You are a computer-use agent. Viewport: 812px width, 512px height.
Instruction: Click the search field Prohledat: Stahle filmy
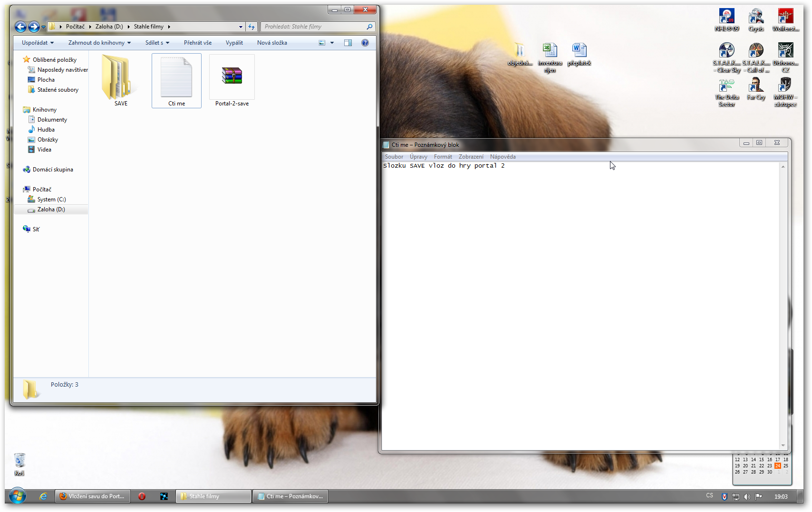314,27
